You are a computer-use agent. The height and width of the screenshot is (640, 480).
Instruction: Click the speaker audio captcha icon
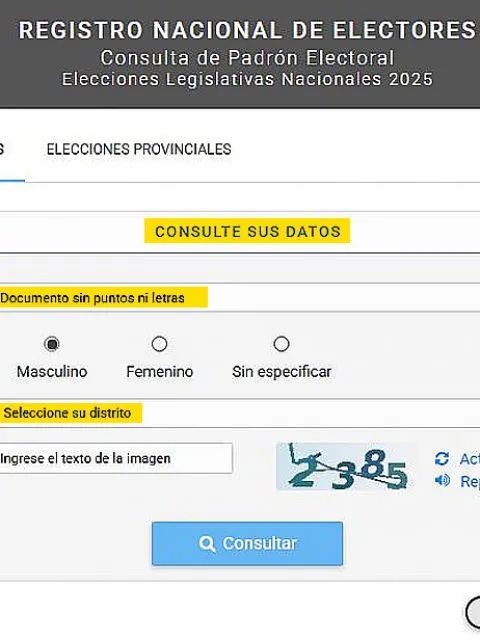coord(442,480)
